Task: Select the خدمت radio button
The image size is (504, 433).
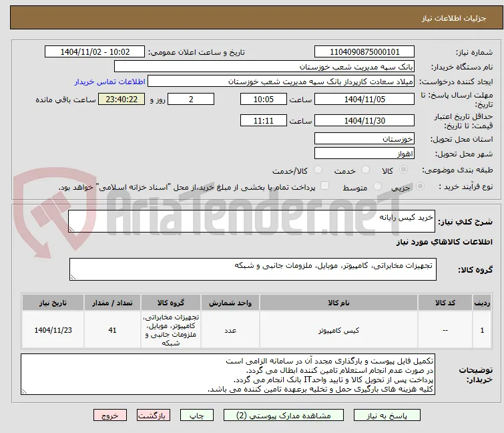Action: pos(365,170)
